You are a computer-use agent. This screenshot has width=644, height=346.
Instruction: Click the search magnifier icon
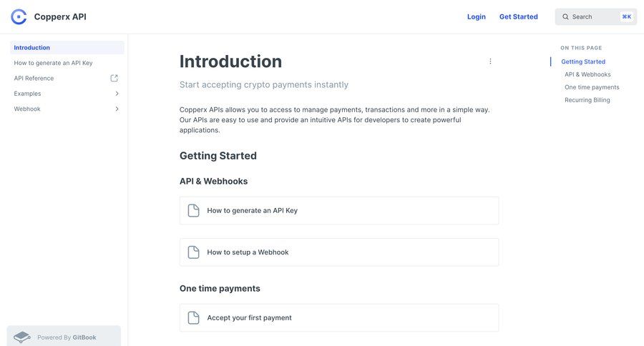coord(565,17)
